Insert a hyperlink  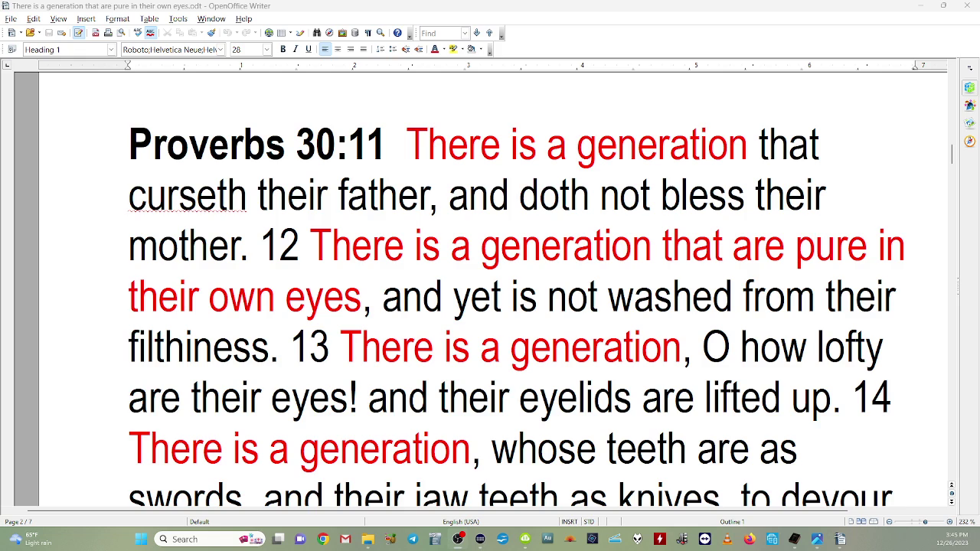coord(269,32)
